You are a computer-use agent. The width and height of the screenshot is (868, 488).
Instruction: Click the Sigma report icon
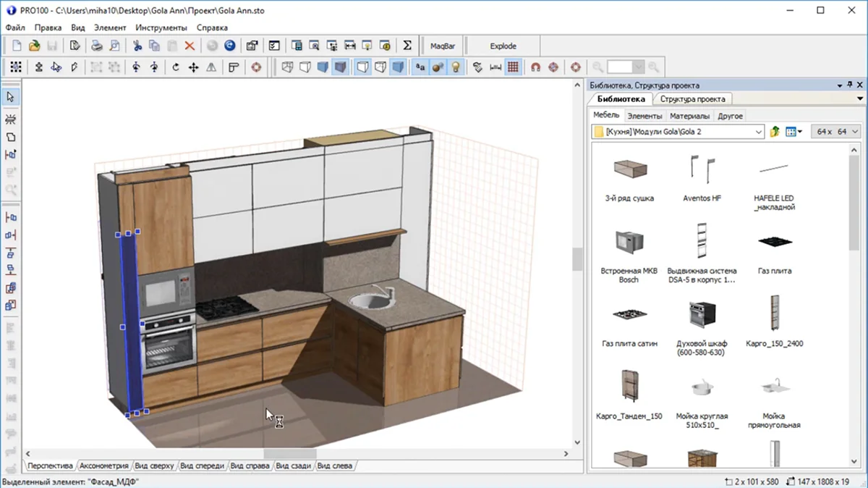(407, 46)
